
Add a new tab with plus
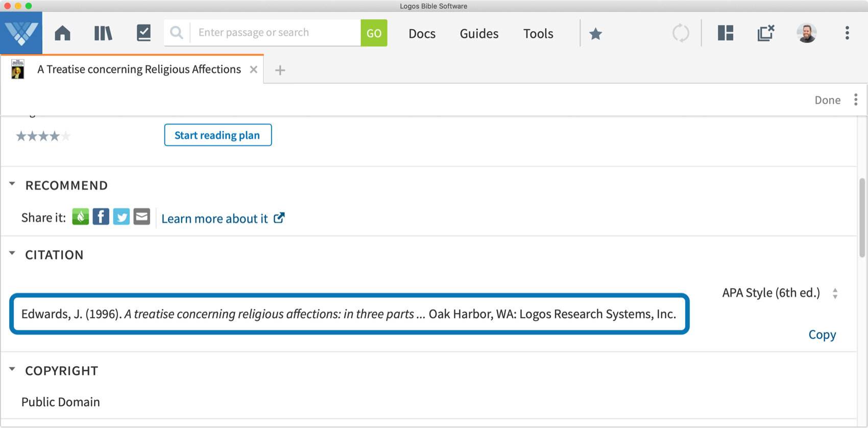coord(280,70)
